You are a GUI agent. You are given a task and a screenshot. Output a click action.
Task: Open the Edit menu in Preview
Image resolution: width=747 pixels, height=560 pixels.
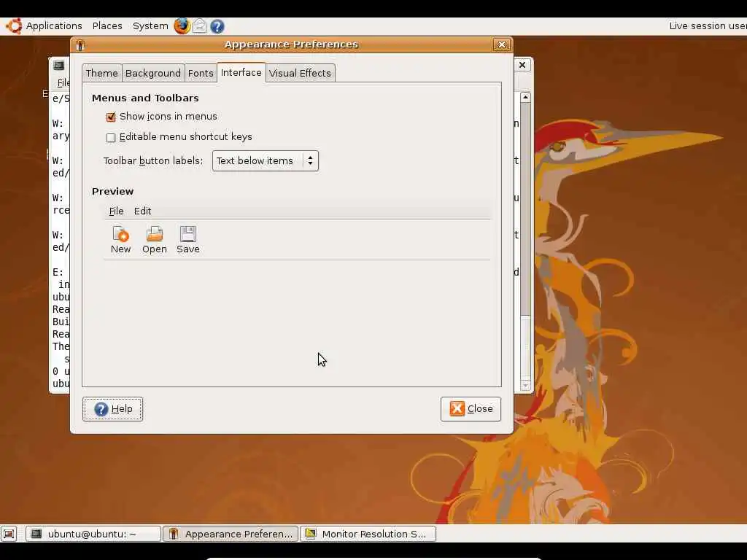[x=142, y=211]
